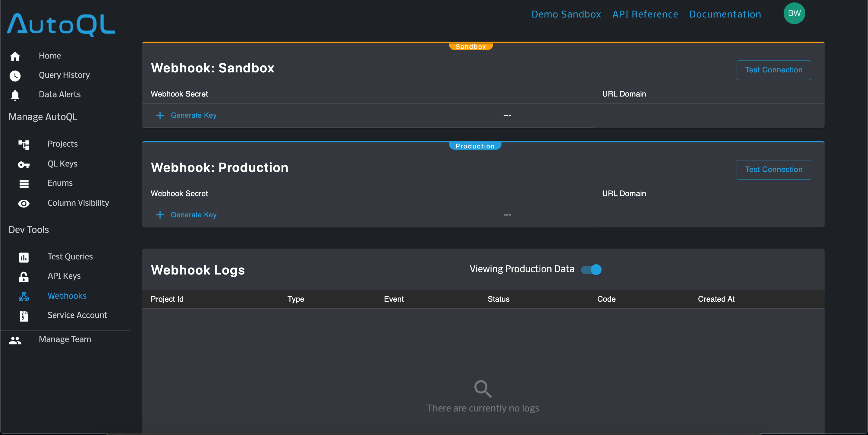Click the blue Production badge
868x435 pixels.
(x=475, y=146)
